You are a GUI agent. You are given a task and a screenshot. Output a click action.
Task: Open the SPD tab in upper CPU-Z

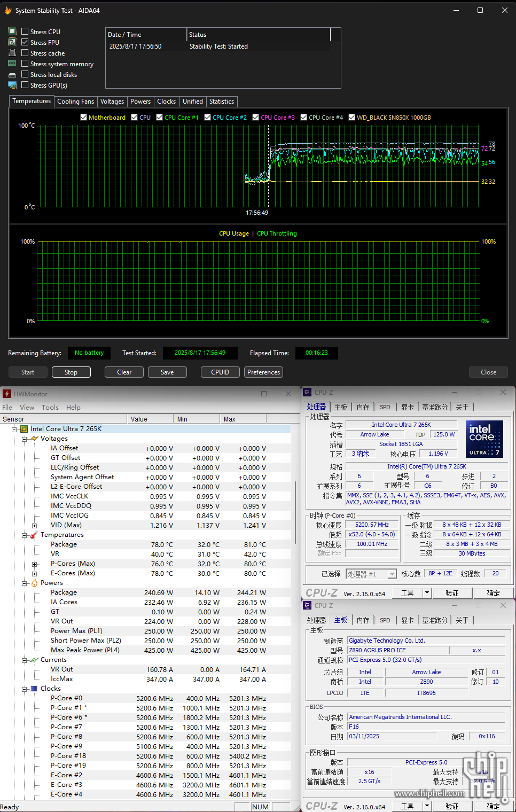click(x=385, y=407)
